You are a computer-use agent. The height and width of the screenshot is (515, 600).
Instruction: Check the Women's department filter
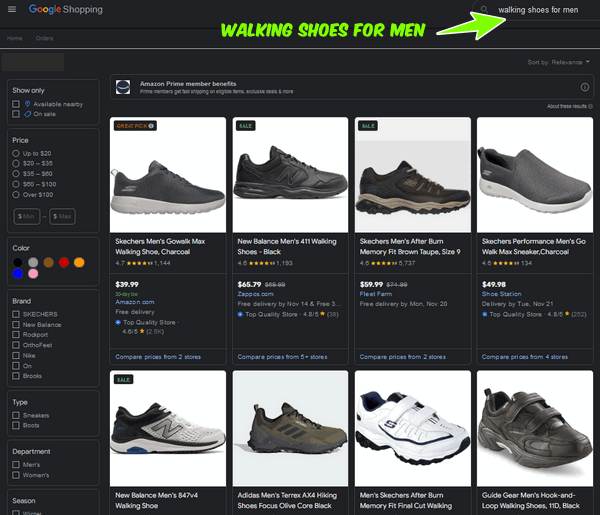pyautogui.click(x=16, y=475)
